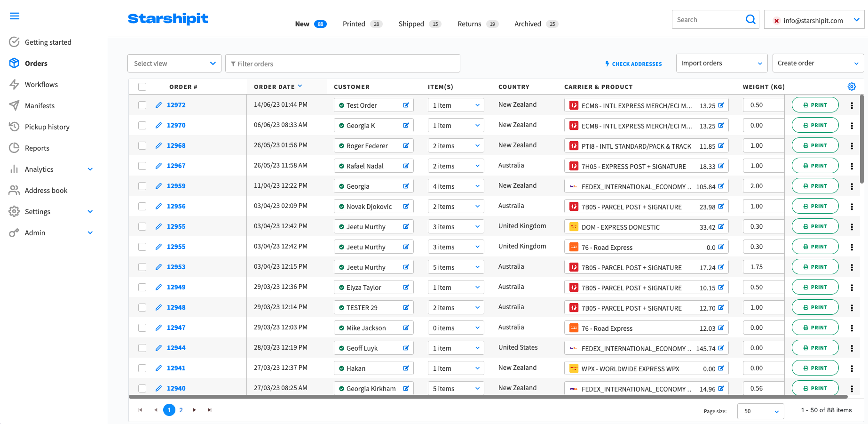Expand the Import orders dropdown
The width and height of the screenshot is (868, 424).
pyautogui.click(x=721, y=64)
